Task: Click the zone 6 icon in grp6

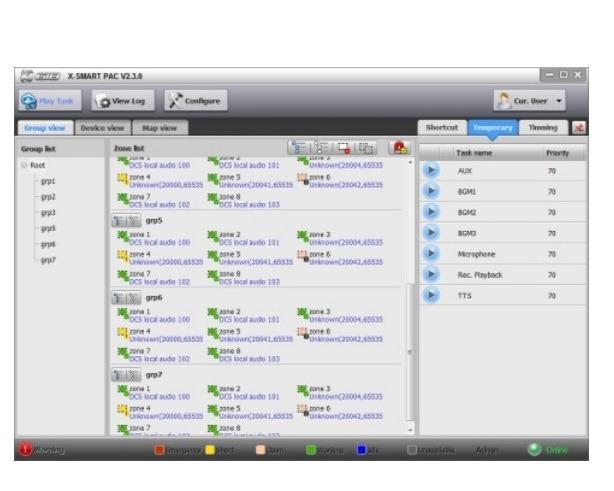Action: [303, 332]
